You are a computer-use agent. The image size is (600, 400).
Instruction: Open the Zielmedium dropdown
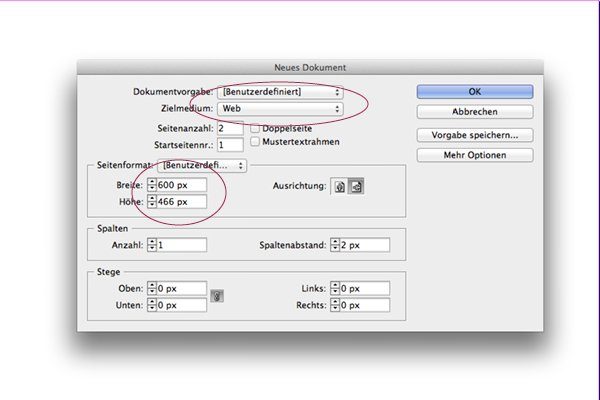280,109
